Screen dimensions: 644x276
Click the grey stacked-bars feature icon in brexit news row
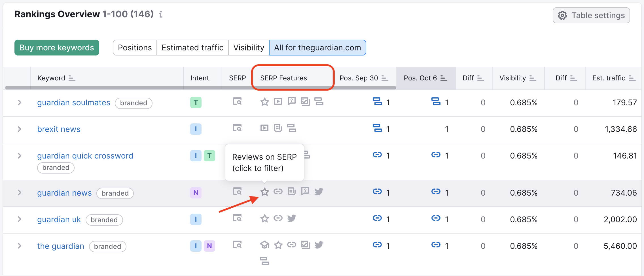292,128
